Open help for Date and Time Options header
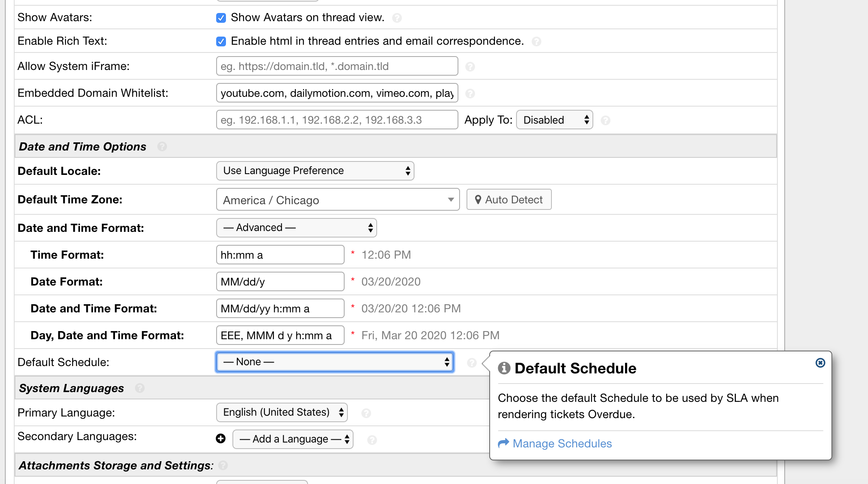 (x=162, y=146)
